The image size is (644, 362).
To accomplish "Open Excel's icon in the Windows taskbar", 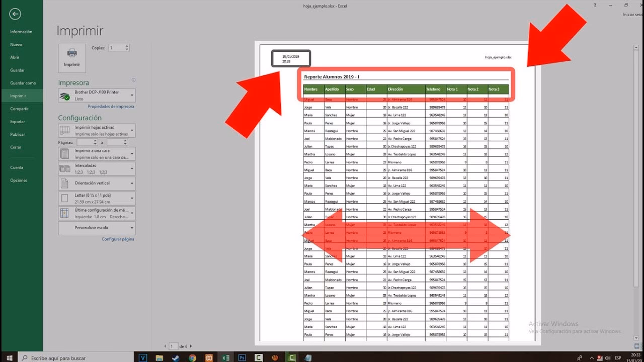I will (x=226, y=357).
